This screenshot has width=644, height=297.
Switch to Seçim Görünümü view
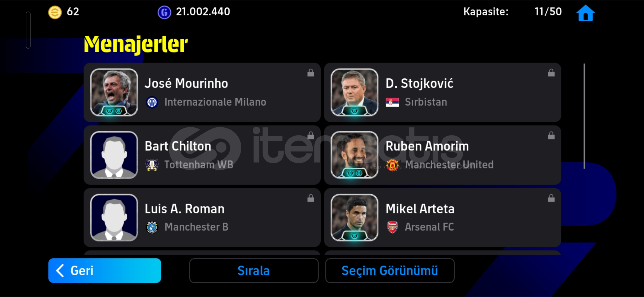pos(390,271)
